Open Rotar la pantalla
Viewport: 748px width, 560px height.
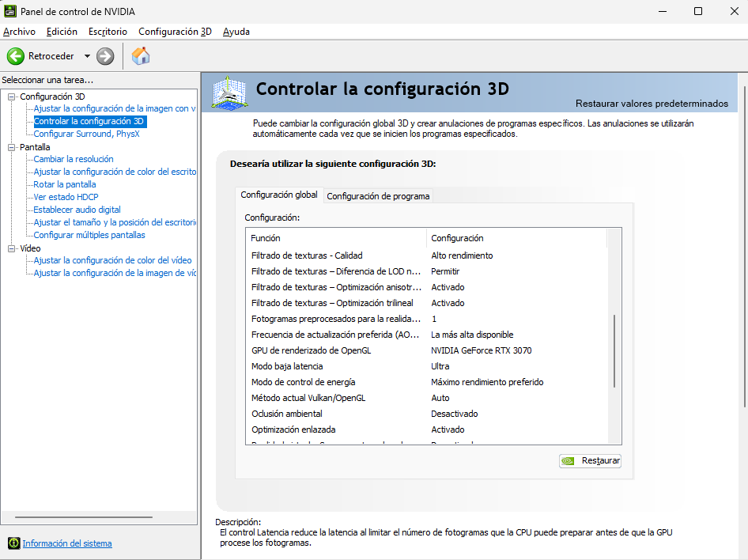coord(64,184)
